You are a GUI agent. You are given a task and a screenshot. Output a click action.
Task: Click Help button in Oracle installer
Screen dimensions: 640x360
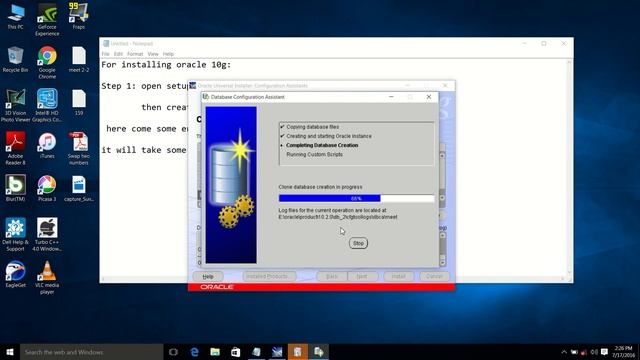208,276
